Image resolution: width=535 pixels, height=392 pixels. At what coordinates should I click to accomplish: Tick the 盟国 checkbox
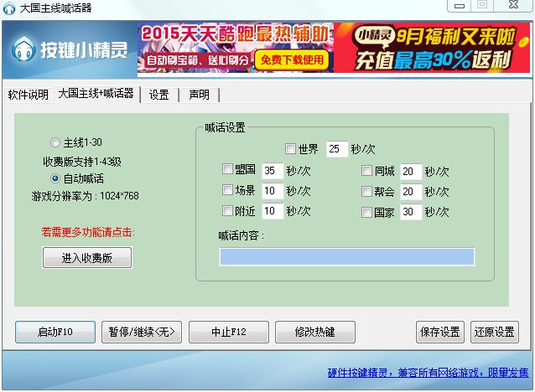pyautogui.click(x=227, y=170)
